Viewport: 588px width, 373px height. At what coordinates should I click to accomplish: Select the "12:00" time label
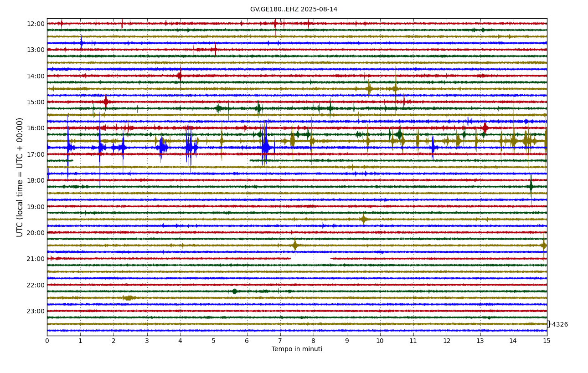[36, 24]
